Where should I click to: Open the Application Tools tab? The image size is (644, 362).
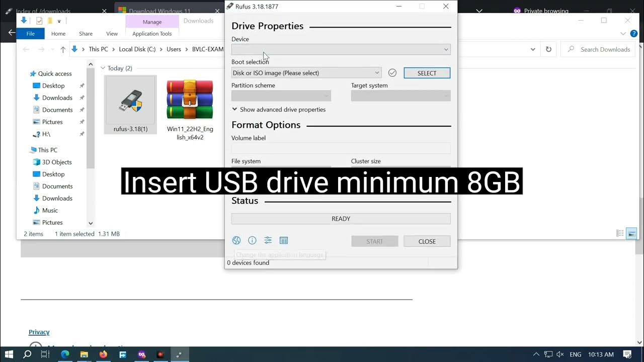[152, 34]
